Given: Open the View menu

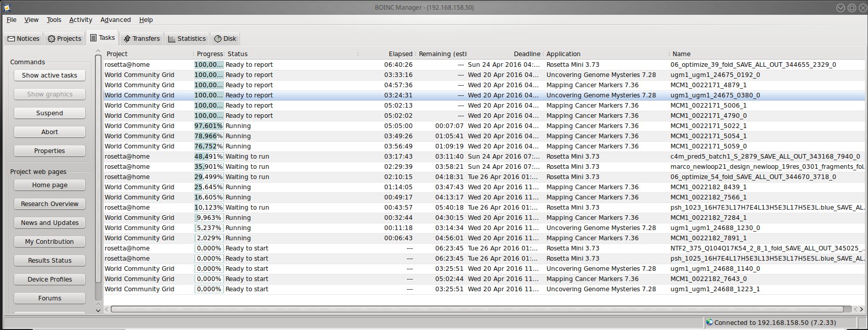Looking at the screenshot, I should pos(31,20).
